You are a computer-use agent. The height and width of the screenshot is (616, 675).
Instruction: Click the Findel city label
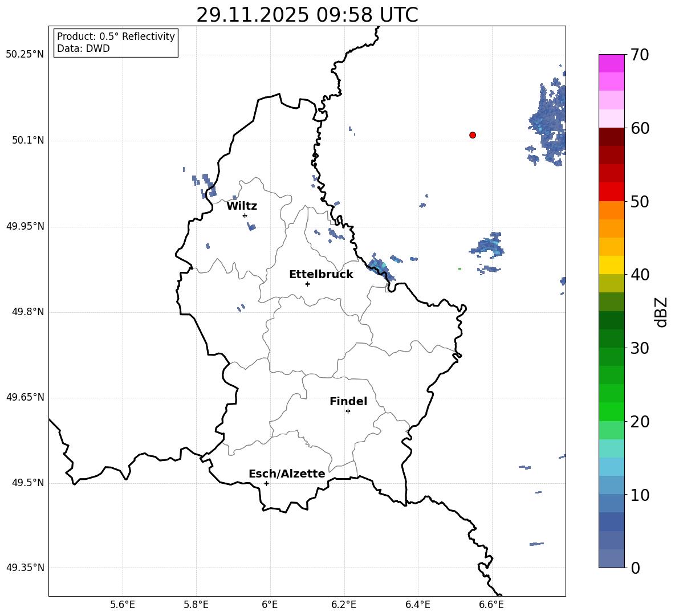348,401
